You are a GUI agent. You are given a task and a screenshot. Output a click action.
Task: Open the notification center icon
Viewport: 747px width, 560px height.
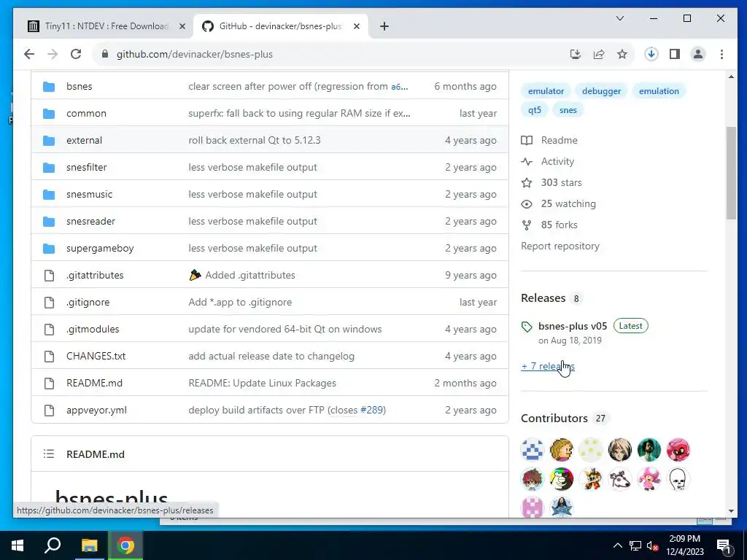(x=724, y=545)
